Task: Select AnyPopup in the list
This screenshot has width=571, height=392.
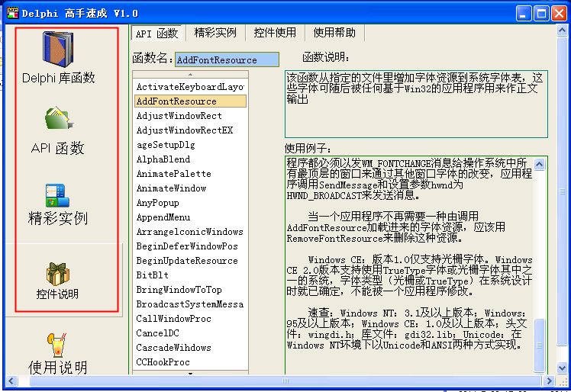Action: click(x=190, y=203)
